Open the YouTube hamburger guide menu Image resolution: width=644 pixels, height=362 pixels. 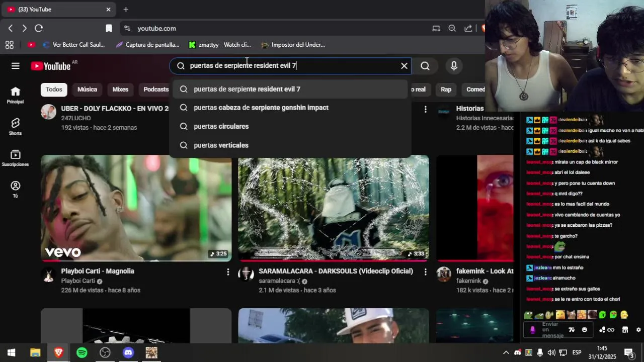point(16,66)
